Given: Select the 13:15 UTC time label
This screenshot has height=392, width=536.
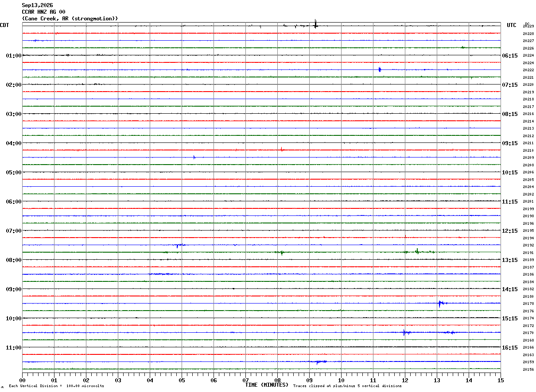Looking at the screenshot, I should click(x=509, y=260).
